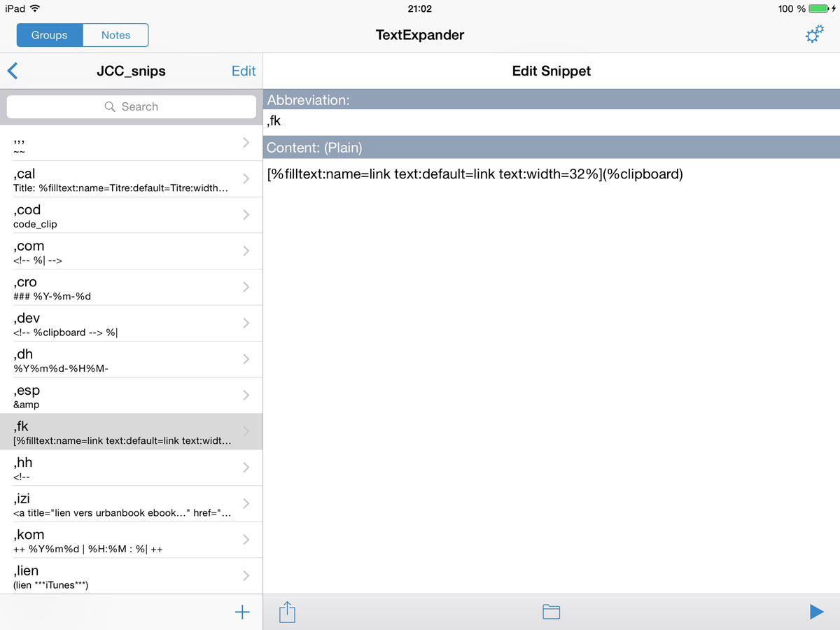840x630 pixels.
Task: Open the ,dh snippet row
Action: 131,360
